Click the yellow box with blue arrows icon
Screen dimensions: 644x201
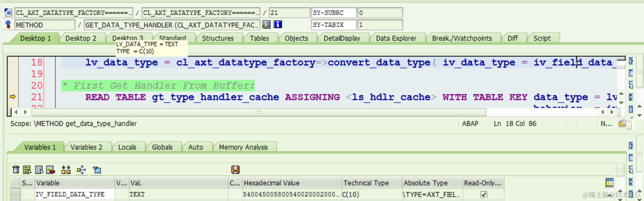tap(81, 169)
